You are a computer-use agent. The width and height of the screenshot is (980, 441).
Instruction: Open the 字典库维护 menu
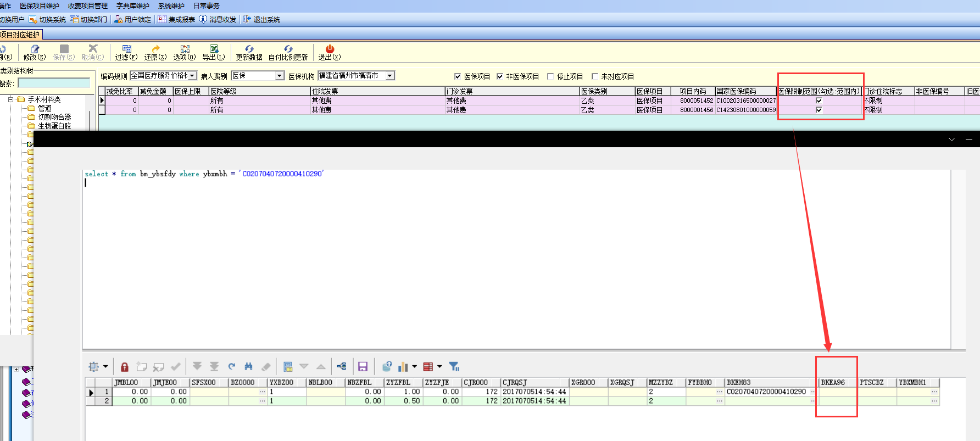[133, 5]
